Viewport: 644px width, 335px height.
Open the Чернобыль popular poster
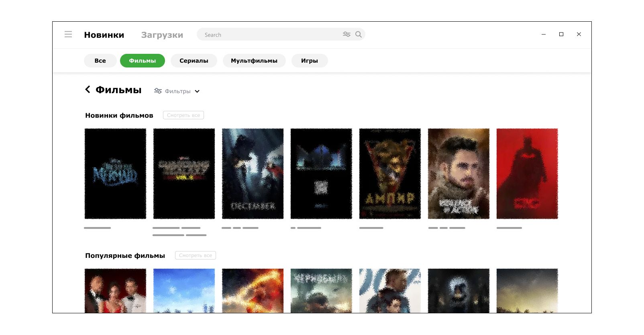(x=321, y=291)
